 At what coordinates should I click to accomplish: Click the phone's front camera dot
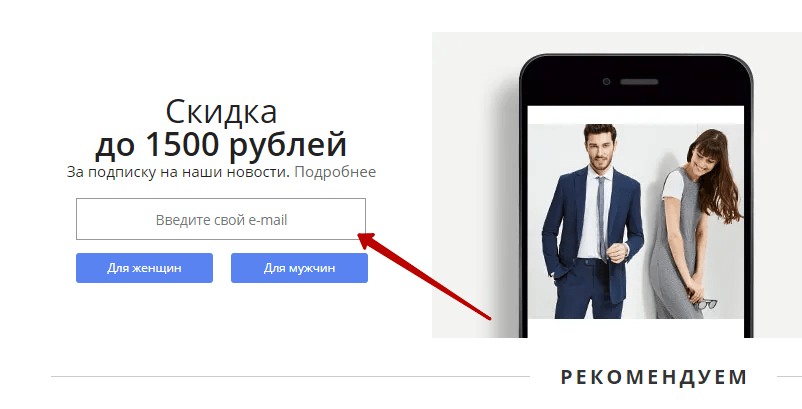(606, 82)
